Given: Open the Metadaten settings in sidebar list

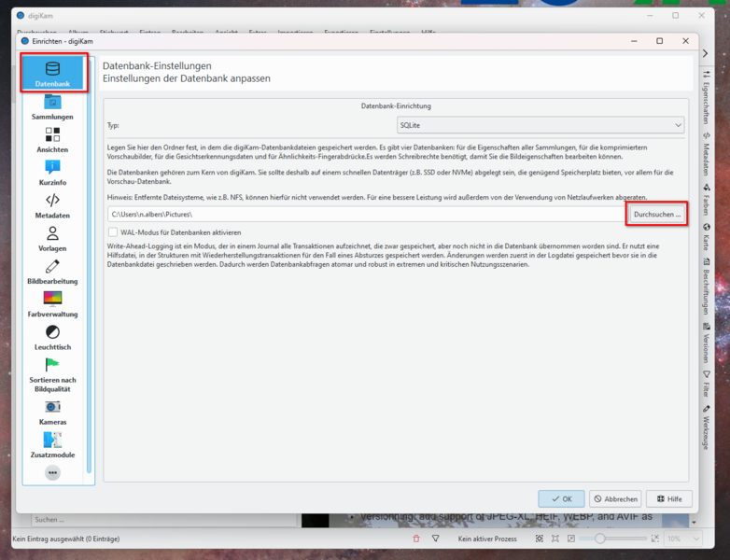Looking at the screenshot, I should pos(52,205).
